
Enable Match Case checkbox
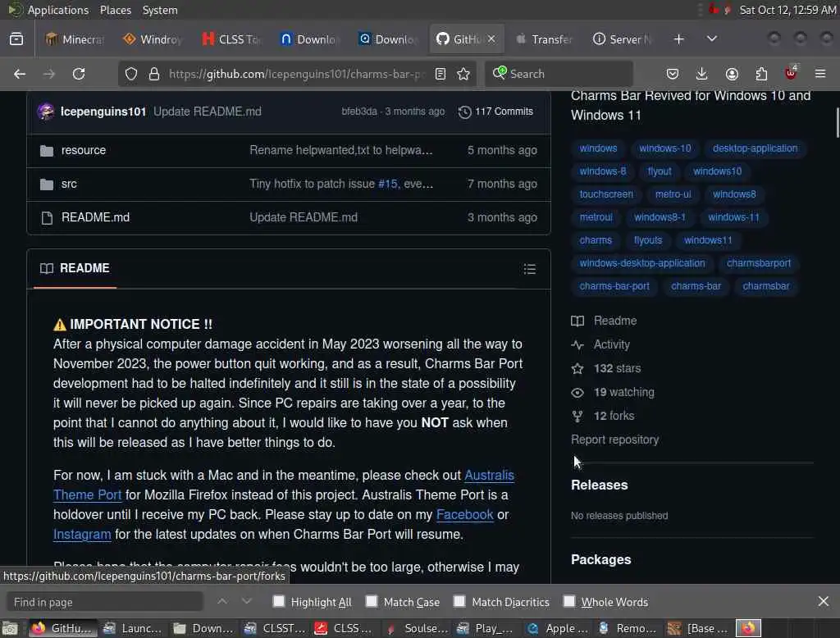(372, 601)
